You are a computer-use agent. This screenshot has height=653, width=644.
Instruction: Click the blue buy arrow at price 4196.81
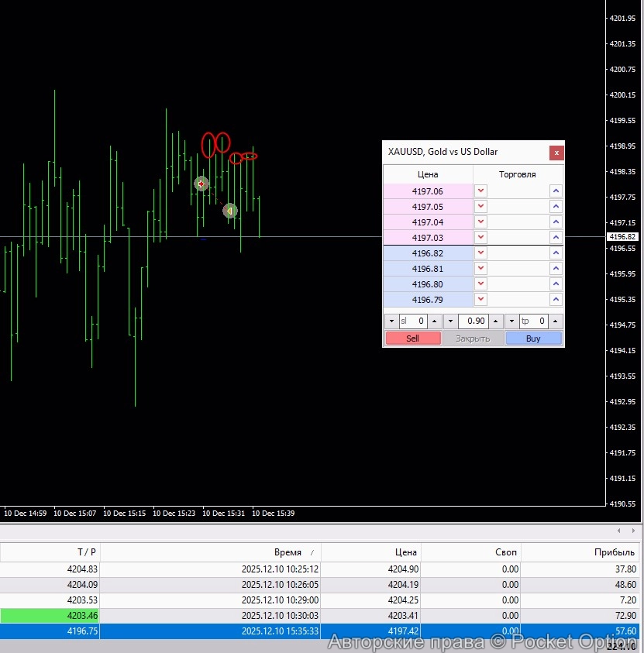tap(556, 269)
